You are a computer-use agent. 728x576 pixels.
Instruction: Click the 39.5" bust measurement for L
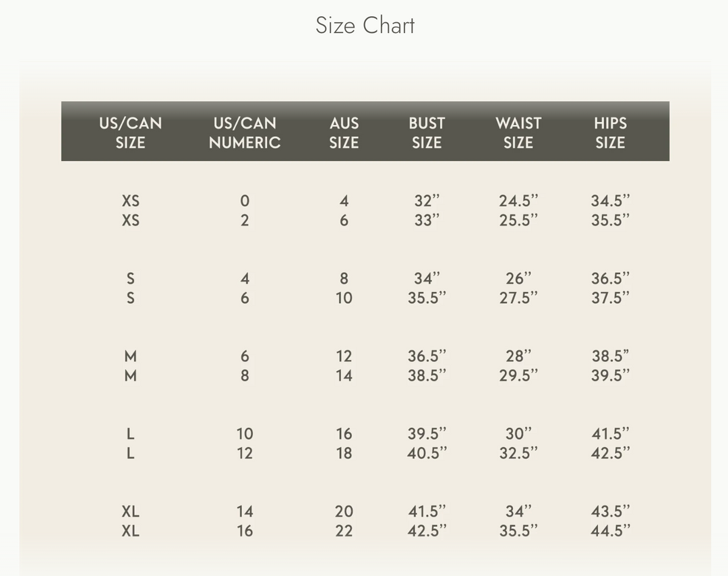click(x=427, y=433)
